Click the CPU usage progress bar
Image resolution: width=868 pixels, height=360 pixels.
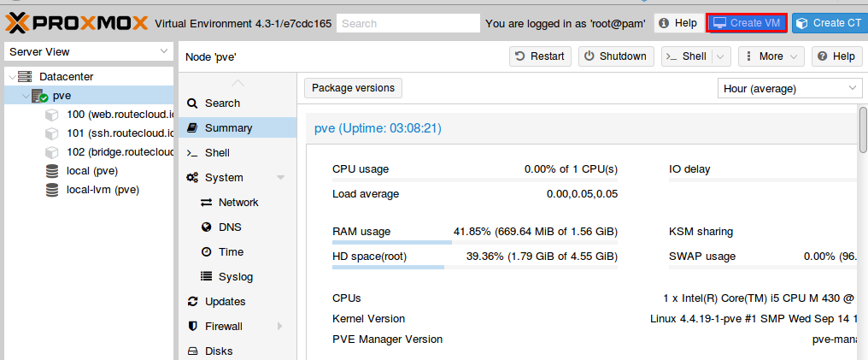[475, 180]
